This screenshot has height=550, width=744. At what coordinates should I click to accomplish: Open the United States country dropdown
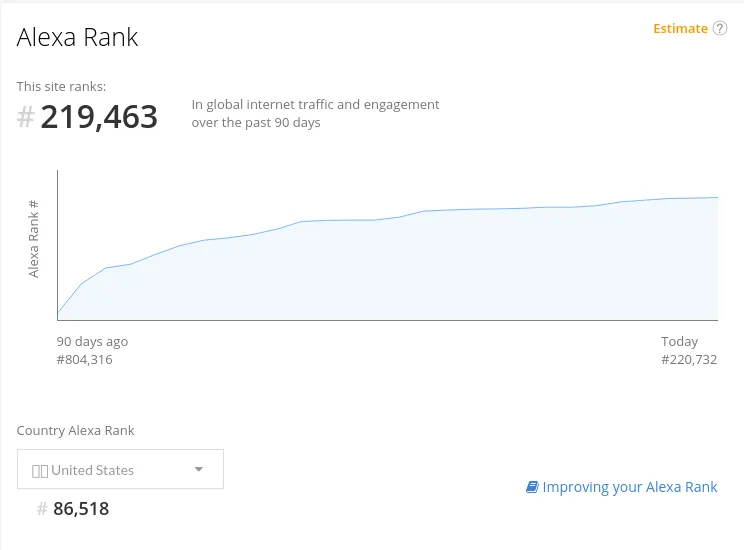(x=120, y=469)
